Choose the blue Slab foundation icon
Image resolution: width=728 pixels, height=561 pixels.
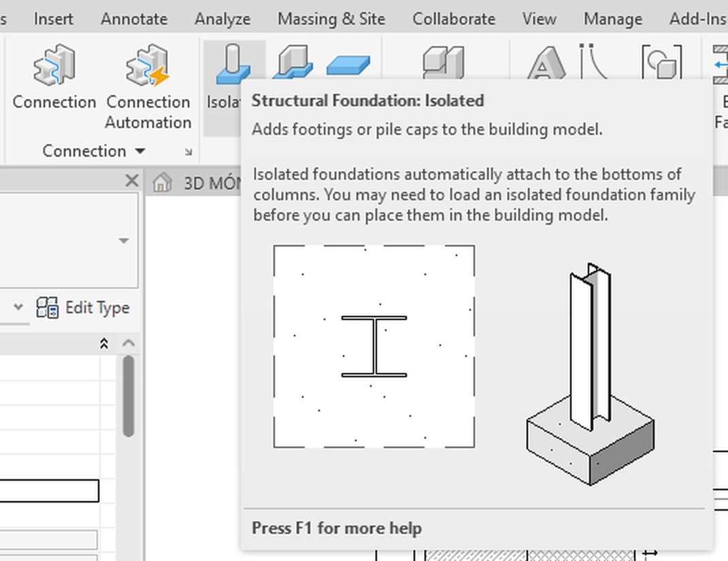click(x=348, y=65)
